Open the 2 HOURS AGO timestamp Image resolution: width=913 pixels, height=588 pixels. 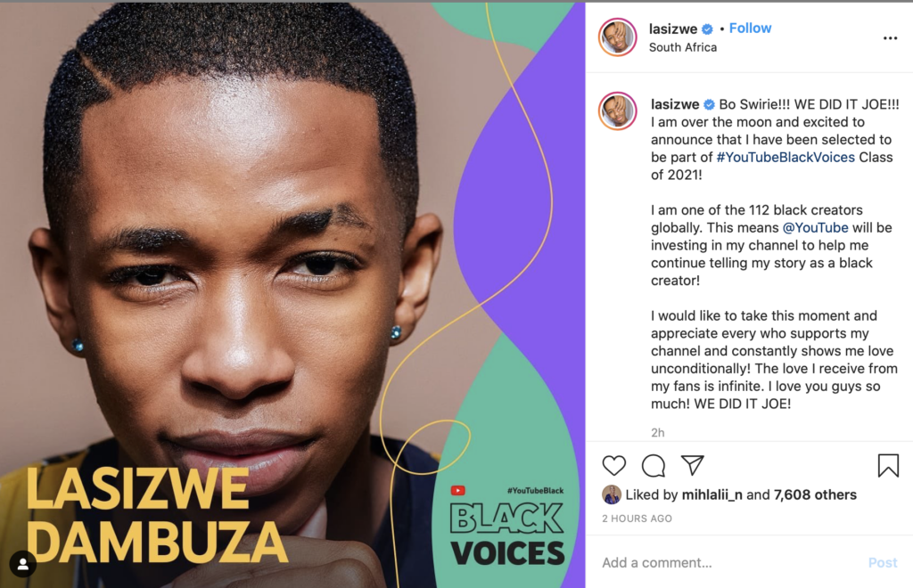[x=637, y=519]
